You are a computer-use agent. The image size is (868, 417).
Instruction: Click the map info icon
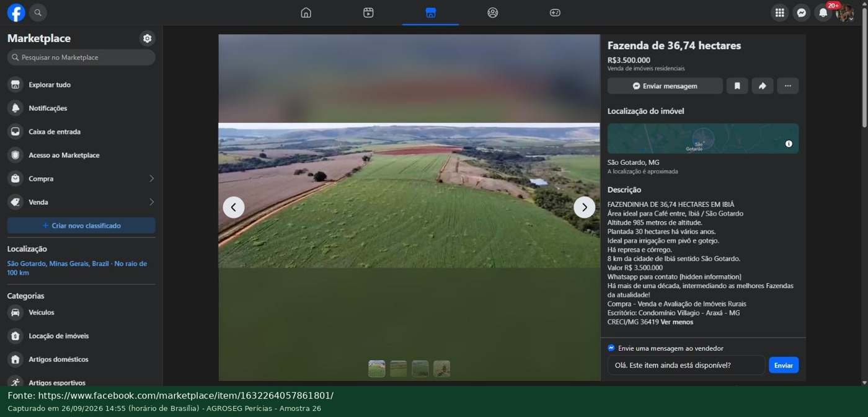[789, 144]
